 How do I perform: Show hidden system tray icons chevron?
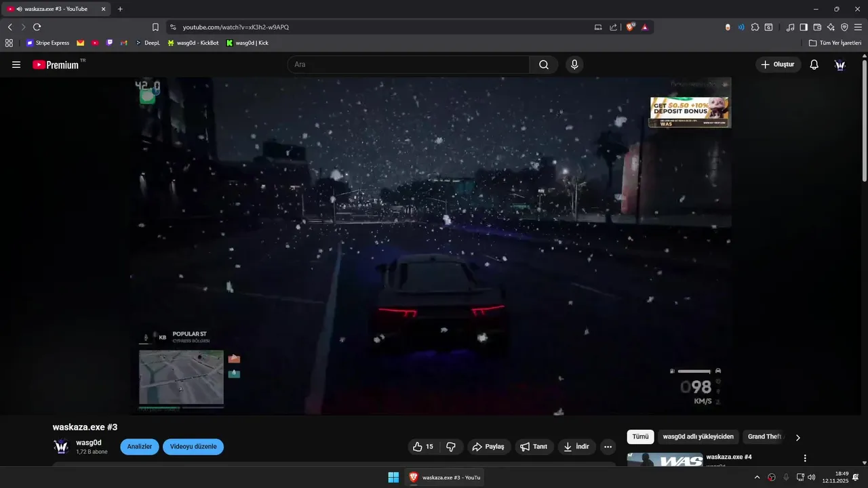point(757,477)
